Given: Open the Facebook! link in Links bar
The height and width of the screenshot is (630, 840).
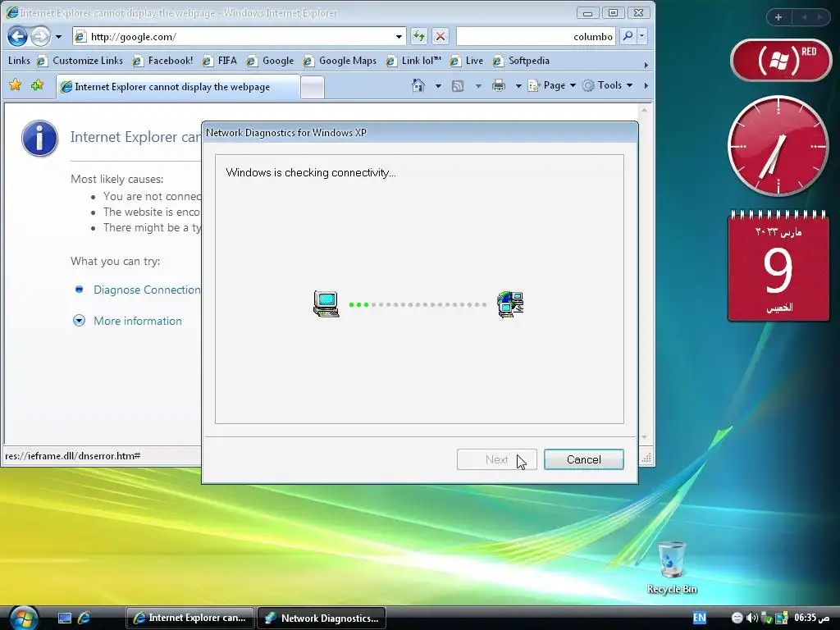Looking at the screenshot, I should tap(163, 61).
